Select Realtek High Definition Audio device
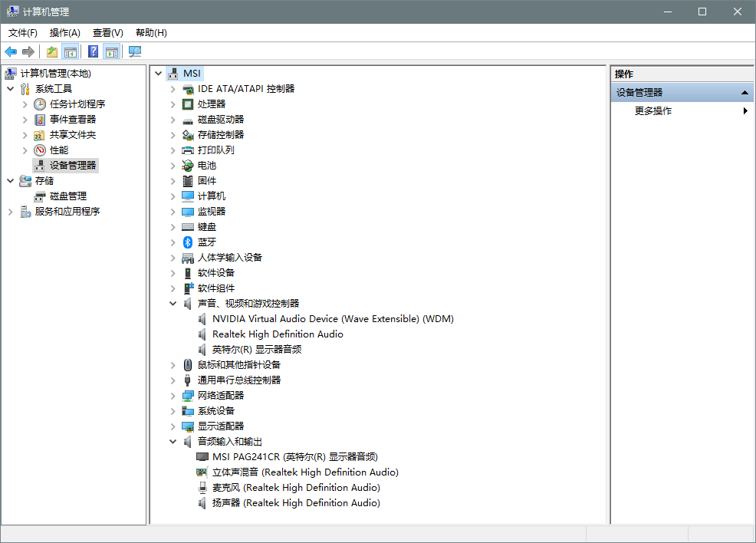Image resolution: width=756 pixels, height=543 pixels. coord(278,334)
